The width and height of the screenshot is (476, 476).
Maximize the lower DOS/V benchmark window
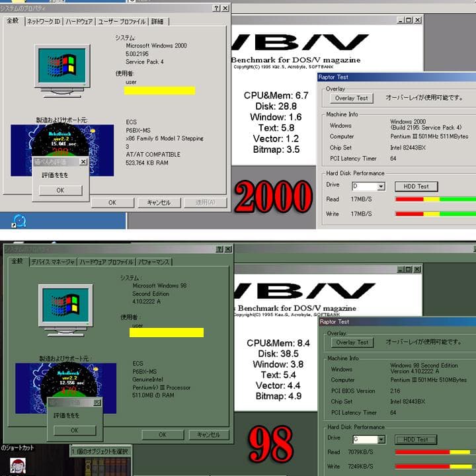click(x=409, y=269)
